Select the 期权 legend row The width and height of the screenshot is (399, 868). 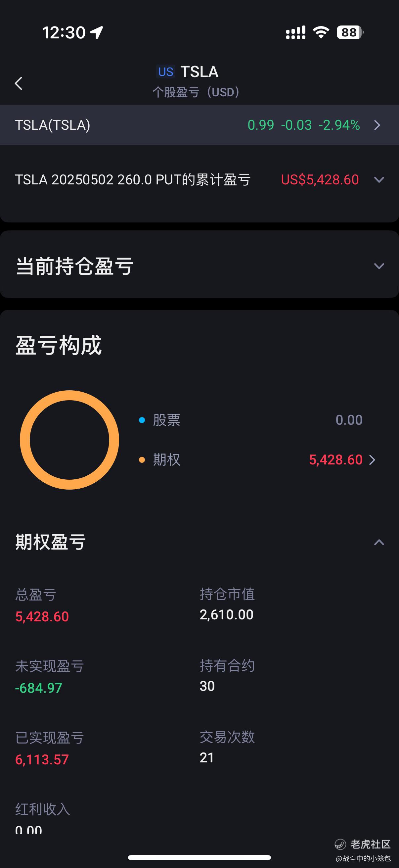pyautogui.click(x=258, y=459)
